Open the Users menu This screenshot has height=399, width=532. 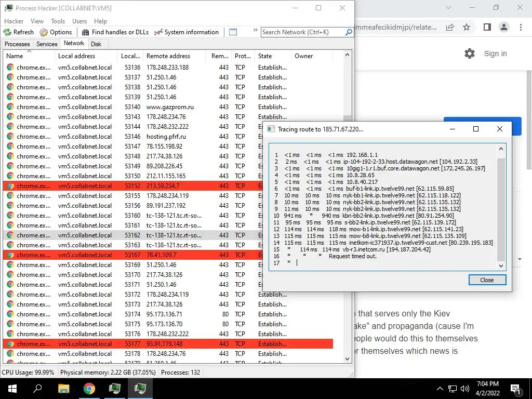click(79, 21)
